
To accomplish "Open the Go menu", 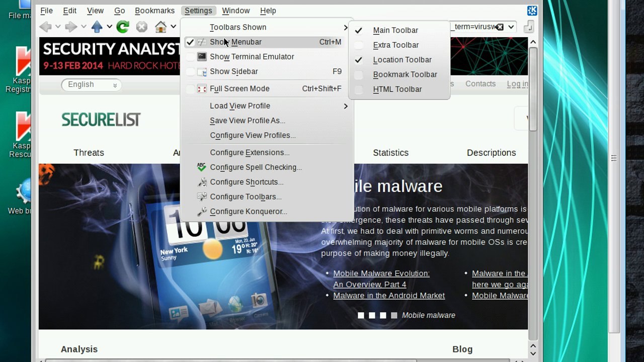I will (119, 11).
